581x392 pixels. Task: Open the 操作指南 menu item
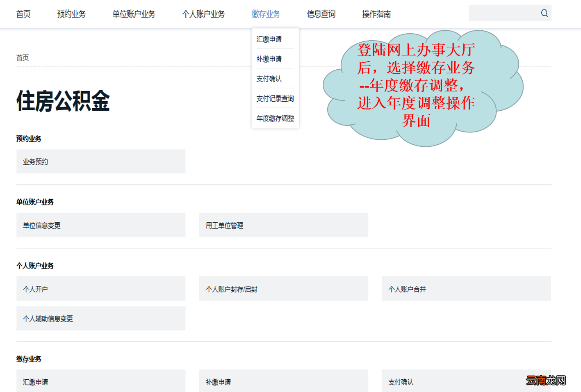[x=376, y=14]
